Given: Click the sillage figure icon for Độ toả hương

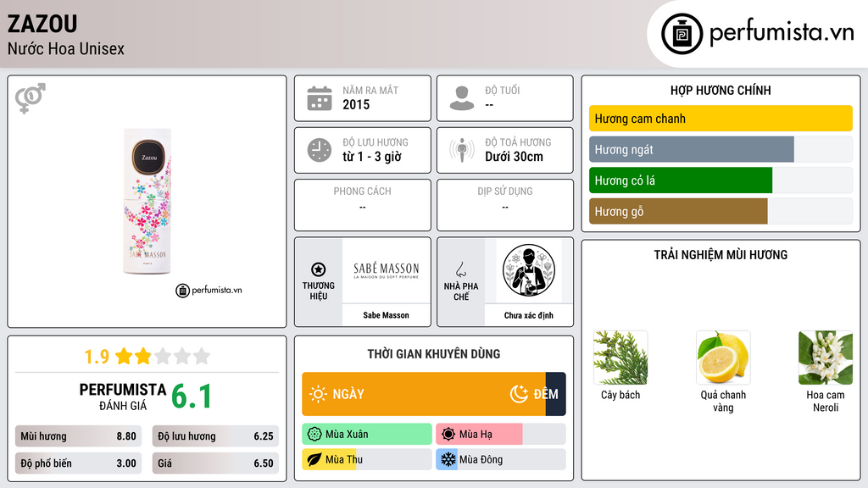Looking at the screenshot, I should click(462, 150).
